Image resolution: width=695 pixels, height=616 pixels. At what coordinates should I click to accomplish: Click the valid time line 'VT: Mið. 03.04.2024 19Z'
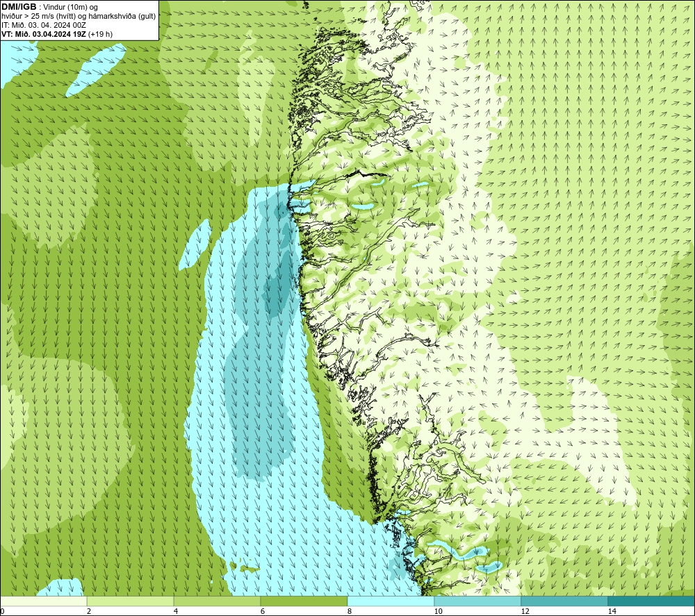44,34
